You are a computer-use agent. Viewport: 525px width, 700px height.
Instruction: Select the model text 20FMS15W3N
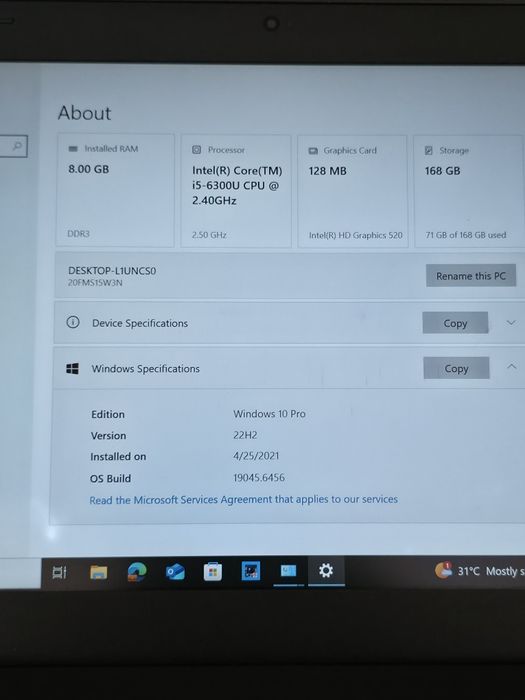[x=95, y=283]
